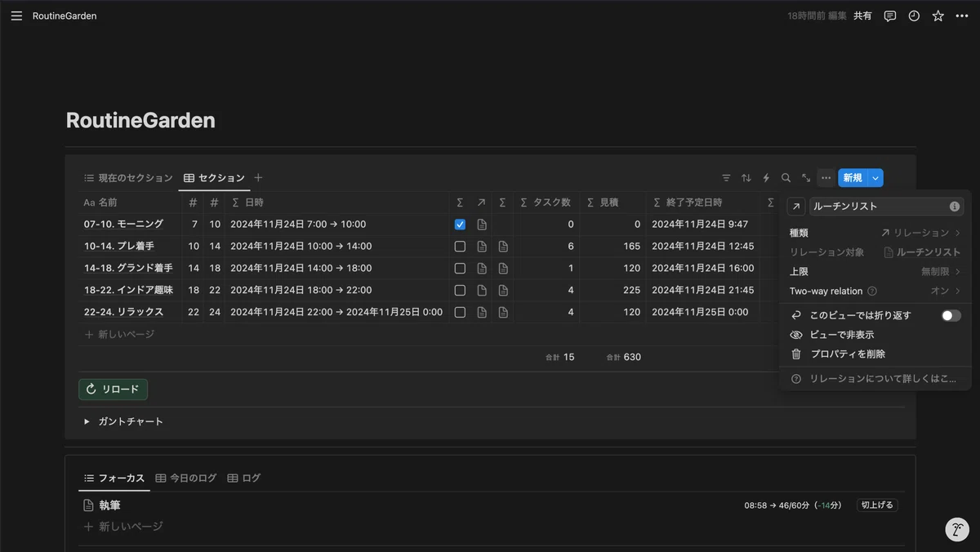The image size is (980, 552).
Task: Click the relation property type icon button
Action: 796,207
